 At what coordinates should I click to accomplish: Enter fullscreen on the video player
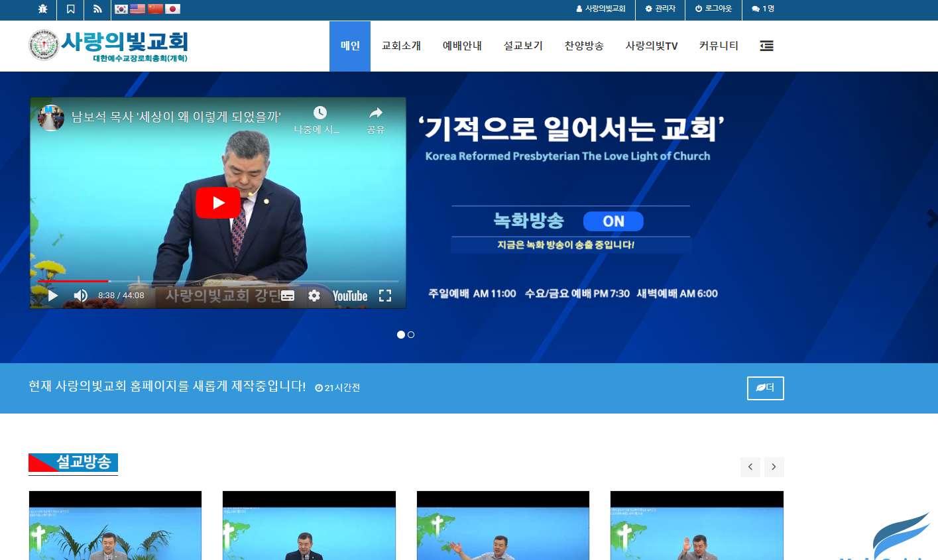(385, 296)
